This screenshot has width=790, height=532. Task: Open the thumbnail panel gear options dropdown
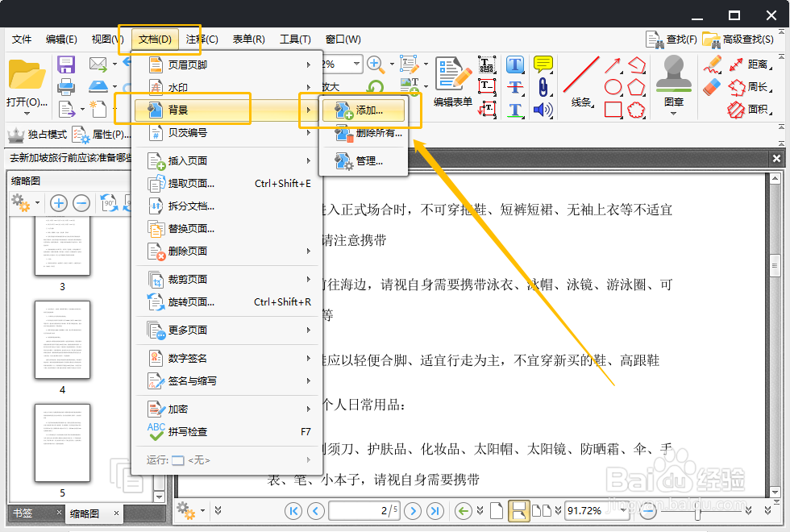tap(24, 202)
